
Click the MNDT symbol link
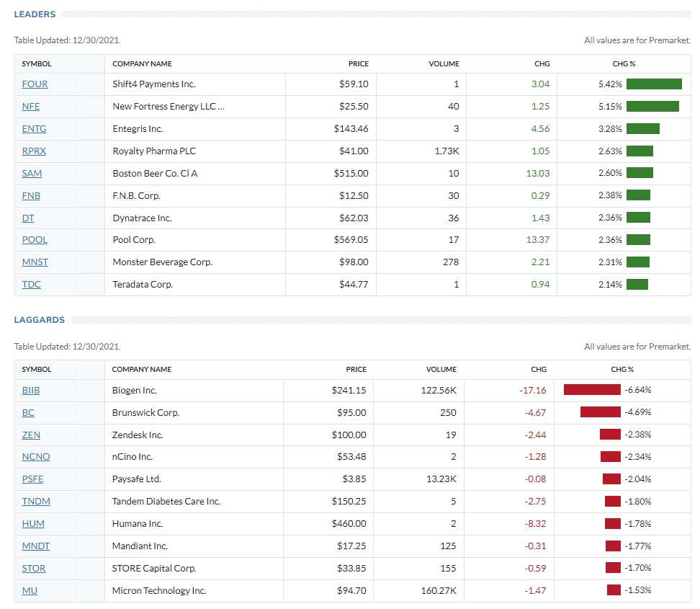point(36,546)
